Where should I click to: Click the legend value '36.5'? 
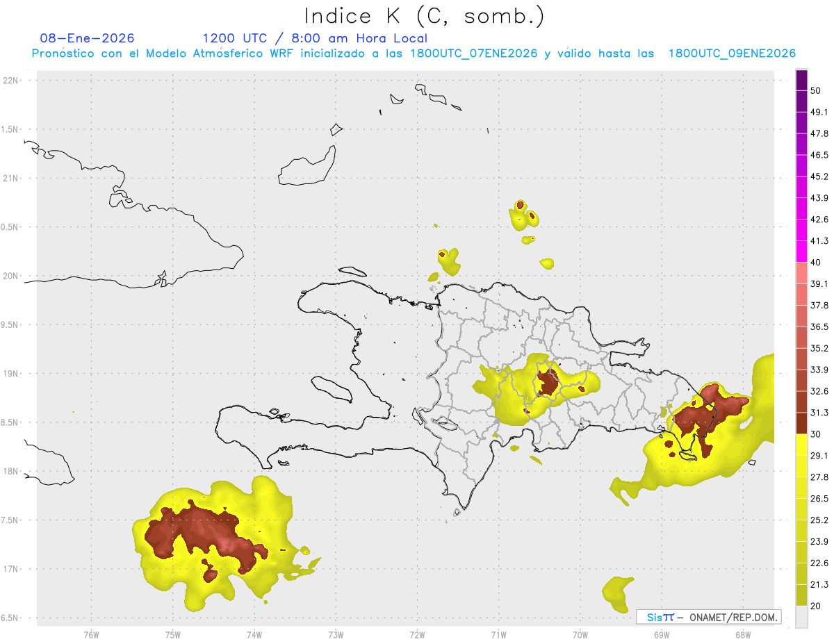point(819,327)
